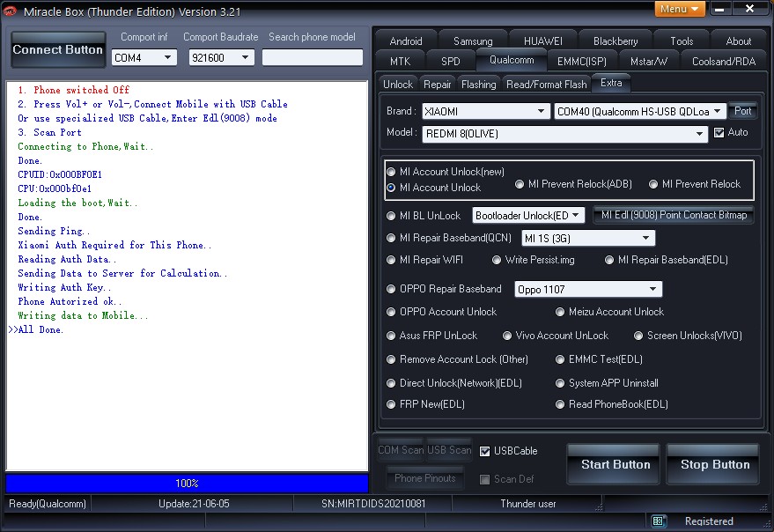Select the System APP Uninstall radio option

[x=560, y=383]
